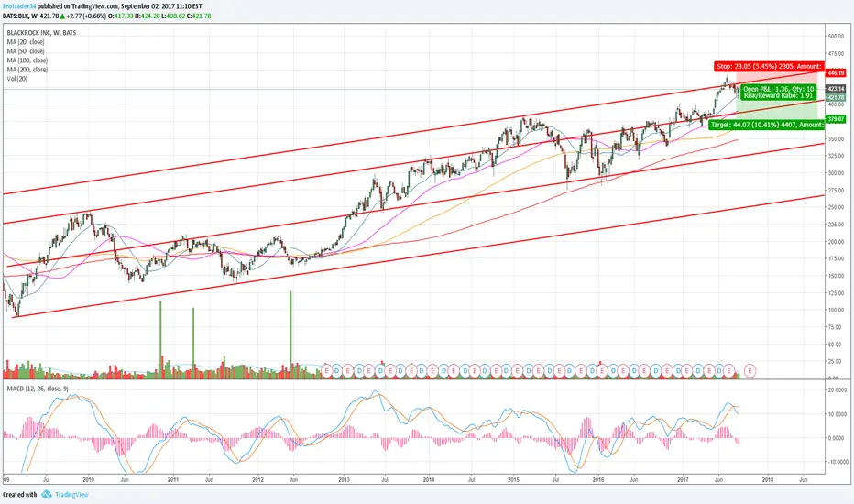Click the -10.0000 MACD axis label

click(837, 462)
